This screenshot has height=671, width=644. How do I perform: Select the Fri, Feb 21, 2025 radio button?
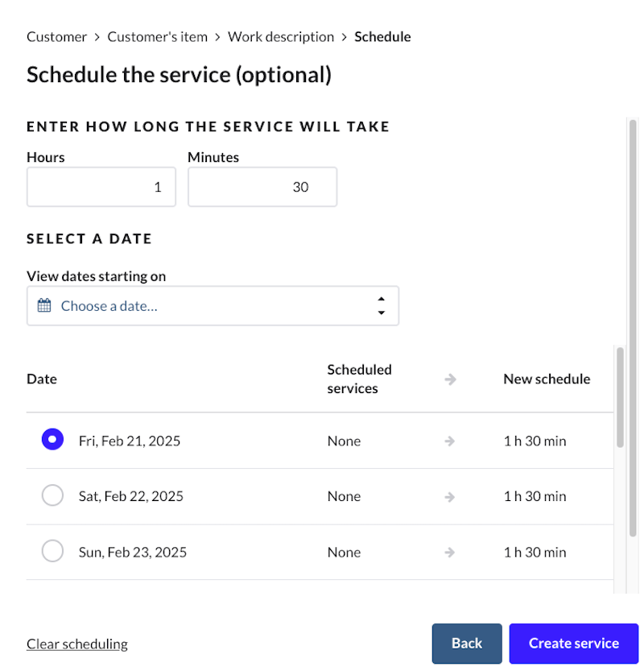tap(52, 439)
